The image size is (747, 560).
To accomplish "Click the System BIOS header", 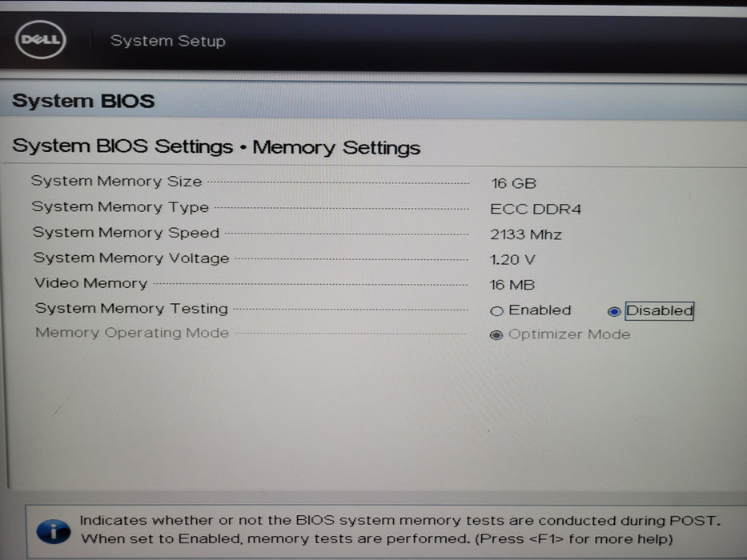I will click(x=83, y=101).
